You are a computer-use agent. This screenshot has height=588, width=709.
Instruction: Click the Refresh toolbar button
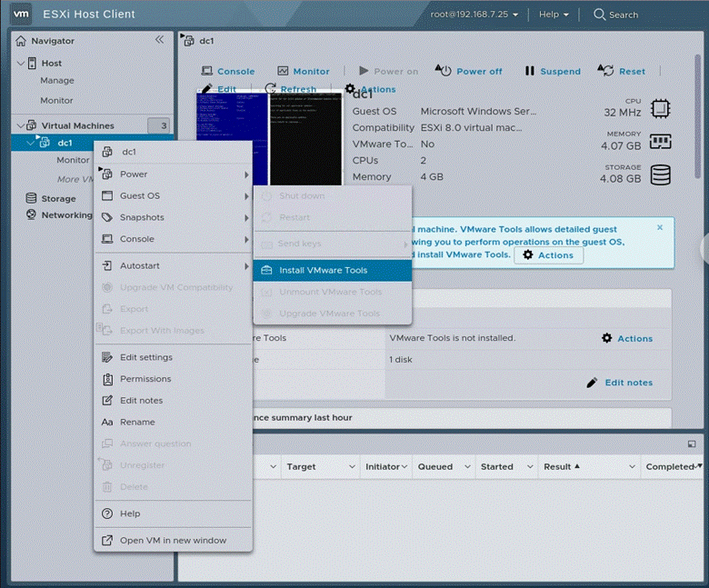pos(290,89)
